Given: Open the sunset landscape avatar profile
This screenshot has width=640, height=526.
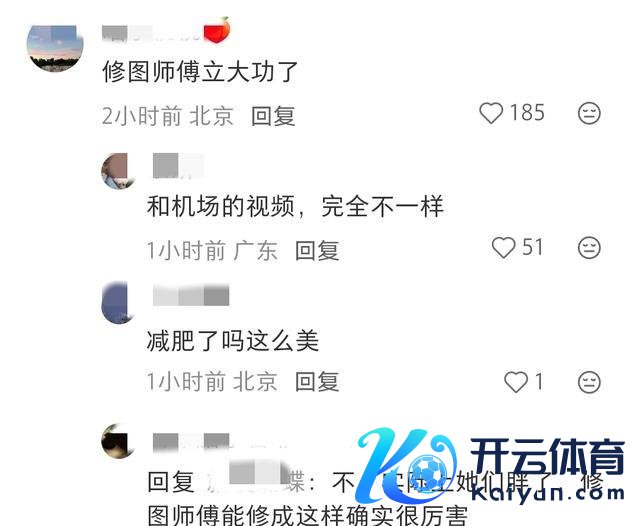Looking at the screenshot, I should 55,47.
